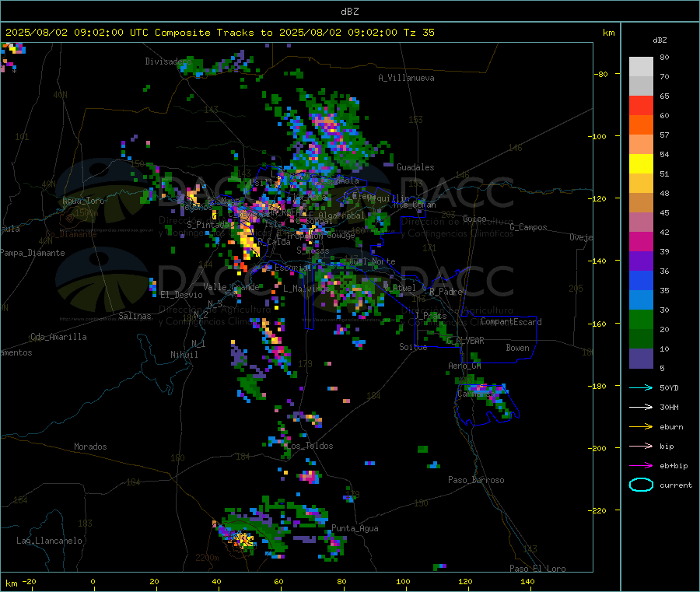Image resolution: width=700 pixels, height=592 pixels.
Task: Click the Aero_GA map label
Action: click(x=464, y=366)
